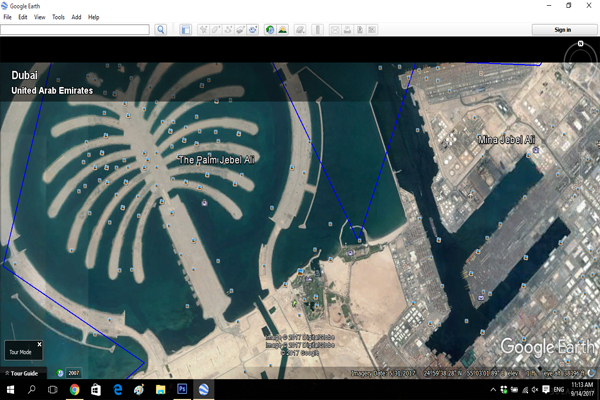600x400 pixels.
Task: Toggle the Sunlight across landscape icon
Action: (282, 29)
